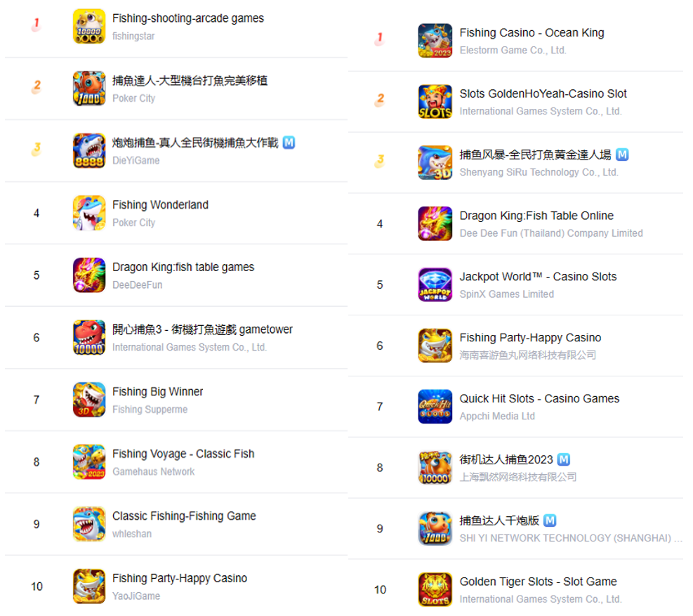Open the YaoJiGame Fishing Party-Happy Casino icon
The height and width of the screenshot is (616, 693).
coord(89,586)
